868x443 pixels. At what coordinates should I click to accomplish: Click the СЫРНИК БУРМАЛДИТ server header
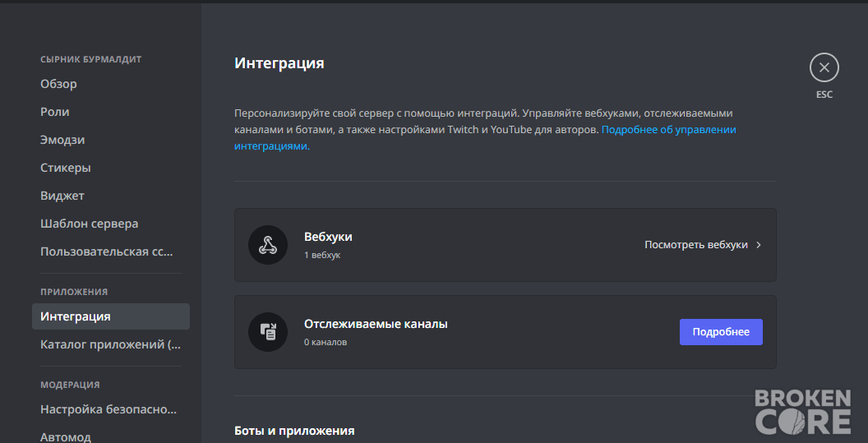[x=90, y=59]
